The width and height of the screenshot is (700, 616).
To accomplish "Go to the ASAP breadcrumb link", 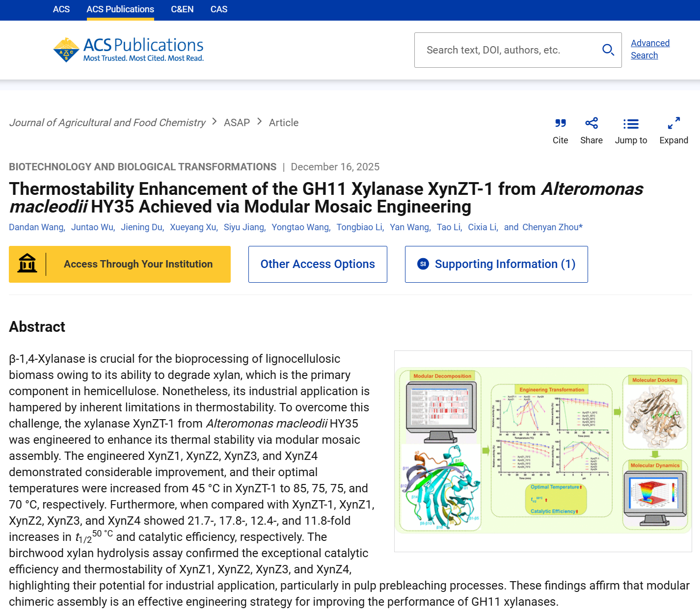I will [237, 123].
